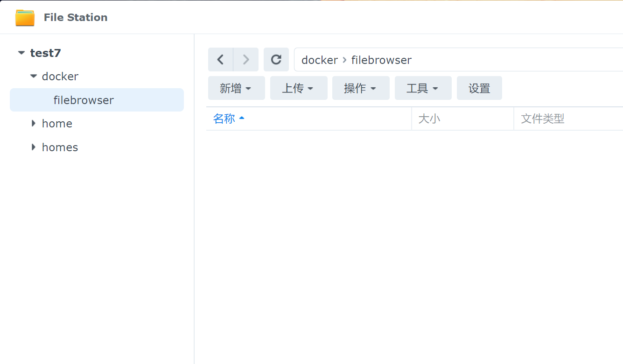Select the docker folder in sidebar
Viewport: 623px width, 364px height.
[60, 77]
